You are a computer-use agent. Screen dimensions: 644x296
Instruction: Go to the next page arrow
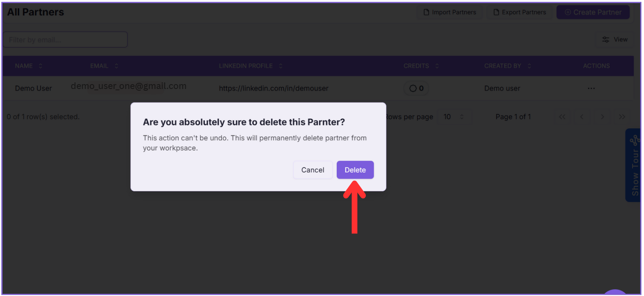tap(602, 117)
